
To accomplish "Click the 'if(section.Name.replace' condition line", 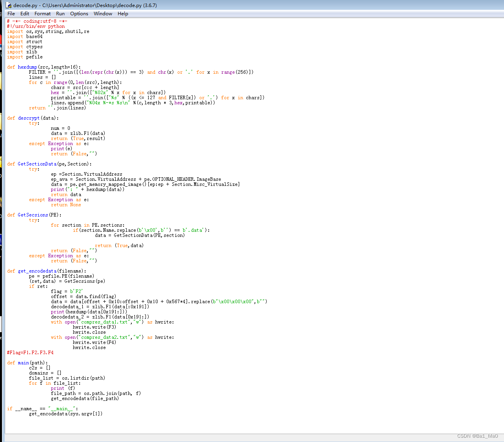I will pos(141,230).
